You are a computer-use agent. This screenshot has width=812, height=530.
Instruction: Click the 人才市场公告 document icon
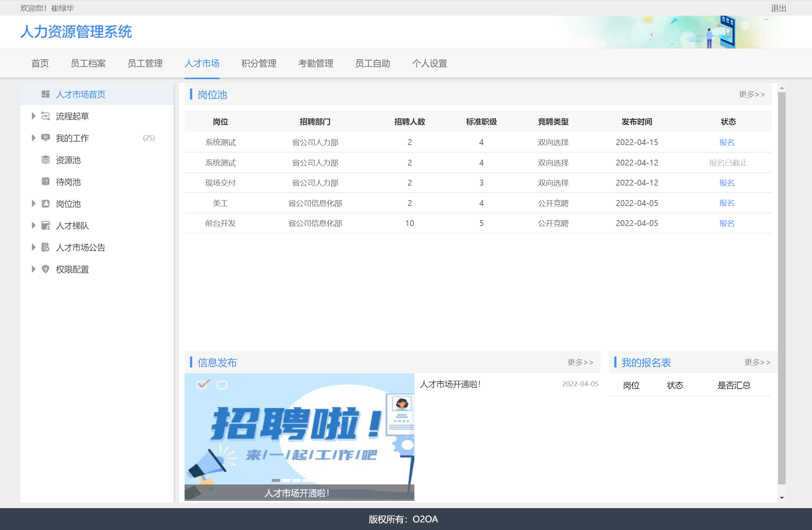click(45, 247)
